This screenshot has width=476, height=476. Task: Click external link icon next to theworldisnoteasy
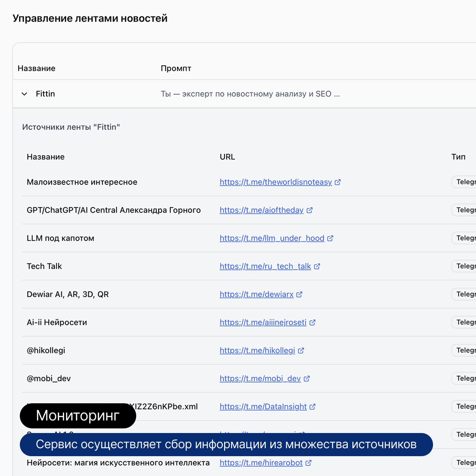tap(337, 182)
